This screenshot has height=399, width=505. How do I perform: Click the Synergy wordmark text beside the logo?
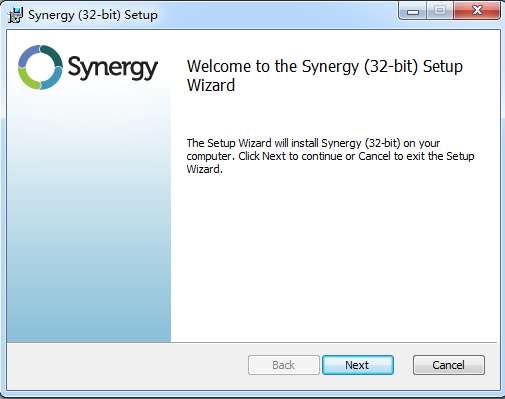click(113, 68)
